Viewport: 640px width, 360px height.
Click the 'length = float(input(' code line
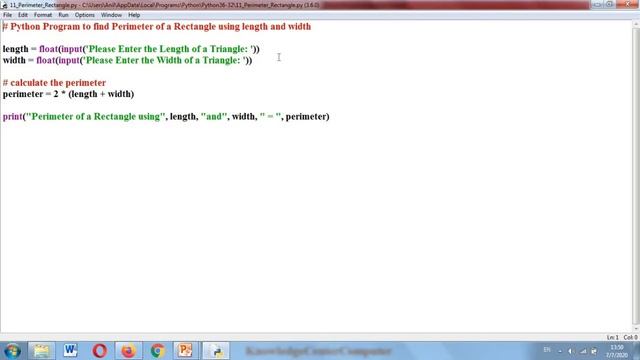pyautogui.click(x=131, y=49)
